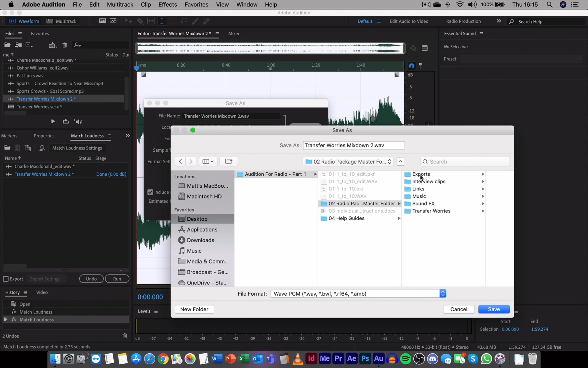Viewport: 588px width, 368px height.
Task: Open the File Format dropdown
Action: (x=358, y=294)
